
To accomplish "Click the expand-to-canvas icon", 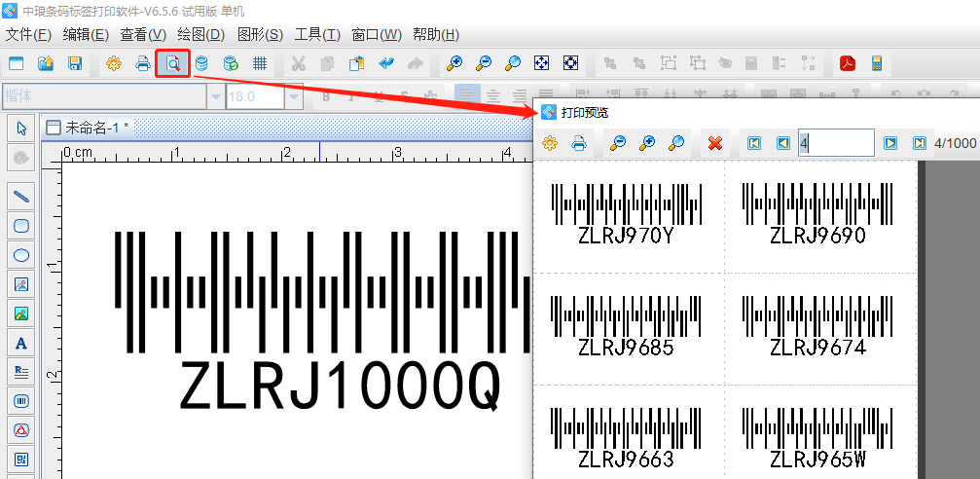I will 570,63.
